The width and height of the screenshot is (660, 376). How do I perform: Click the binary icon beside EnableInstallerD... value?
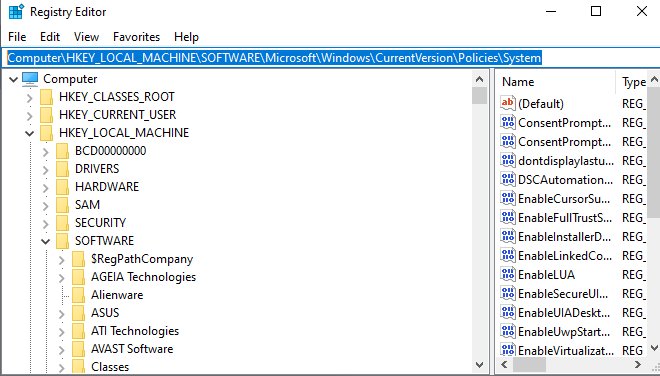[508, 237]
